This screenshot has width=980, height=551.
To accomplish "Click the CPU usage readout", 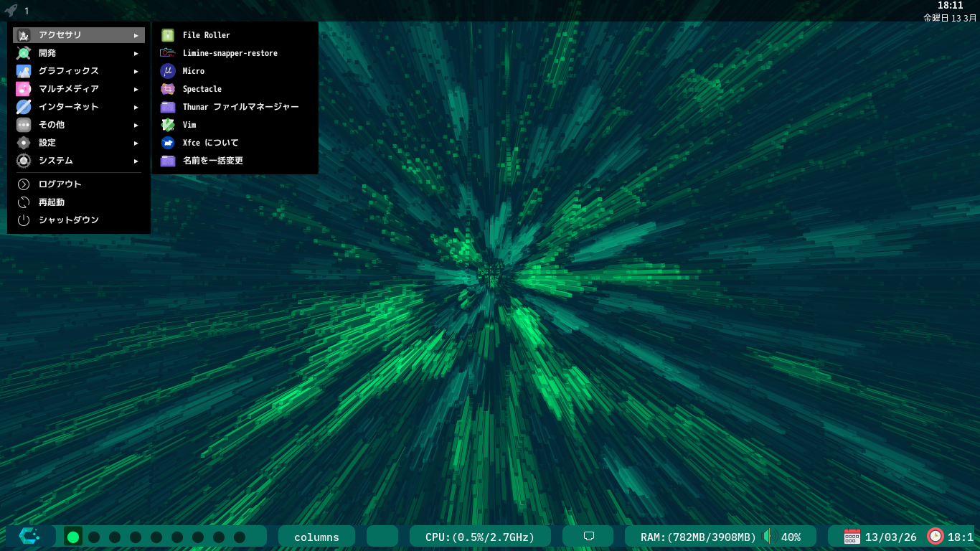I will click(x=481, y=537).
